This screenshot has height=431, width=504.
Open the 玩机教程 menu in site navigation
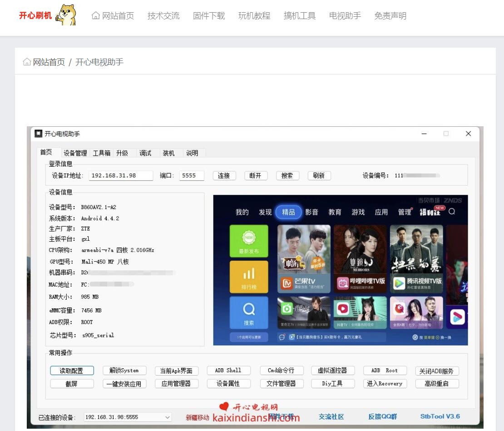[x=254, y=15]
